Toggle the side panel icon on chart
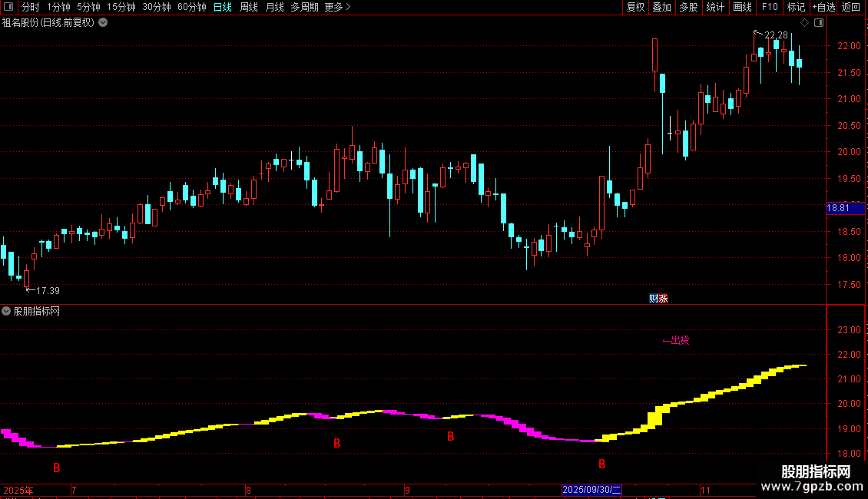The image size is (868, 499). [x=819, y=23]
